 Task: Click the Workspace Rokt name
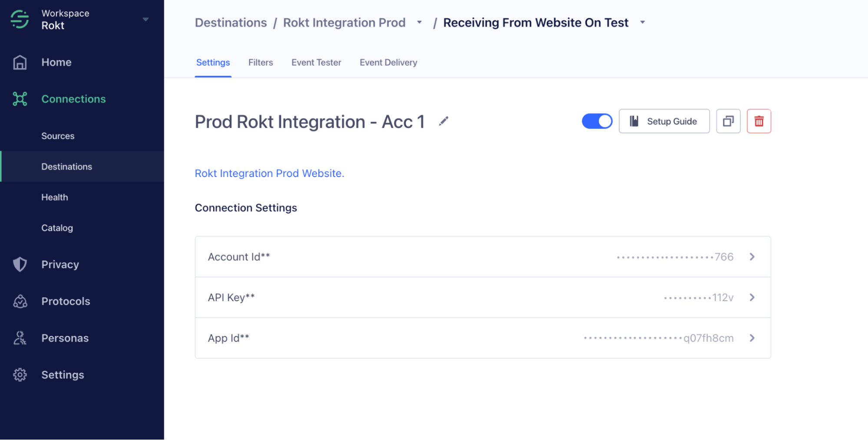(x=66, y=20)
